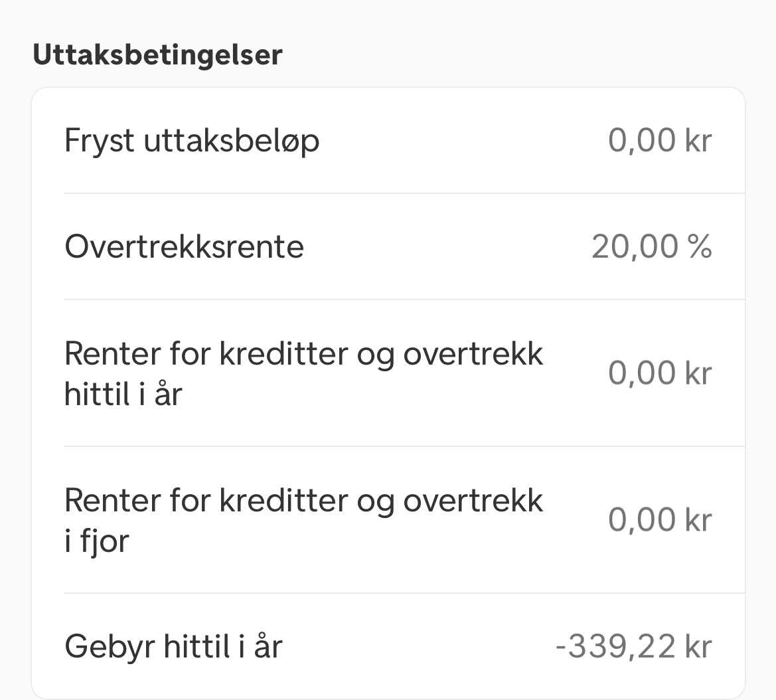The height and width of the screenshot is (700, 776).
Task: Tap the Uttaksbetingelser section heading
Action: pyautogui.click(x=157, y=54)
